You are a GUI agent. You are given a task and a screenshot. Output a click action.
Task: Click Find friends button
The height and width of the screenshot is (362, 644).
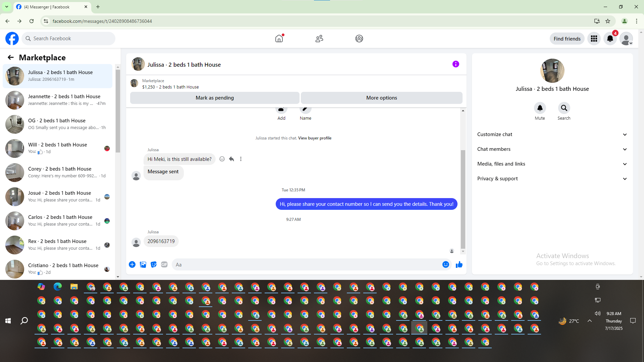pyautogui.click(x=567, y=39)
